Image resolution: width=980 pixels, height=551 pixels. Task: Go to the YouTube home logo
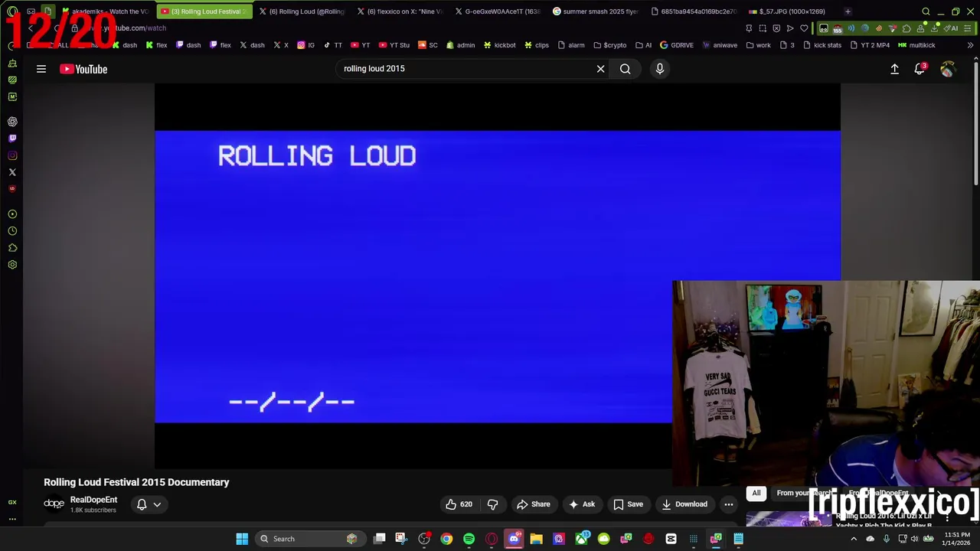pos(83,69)
